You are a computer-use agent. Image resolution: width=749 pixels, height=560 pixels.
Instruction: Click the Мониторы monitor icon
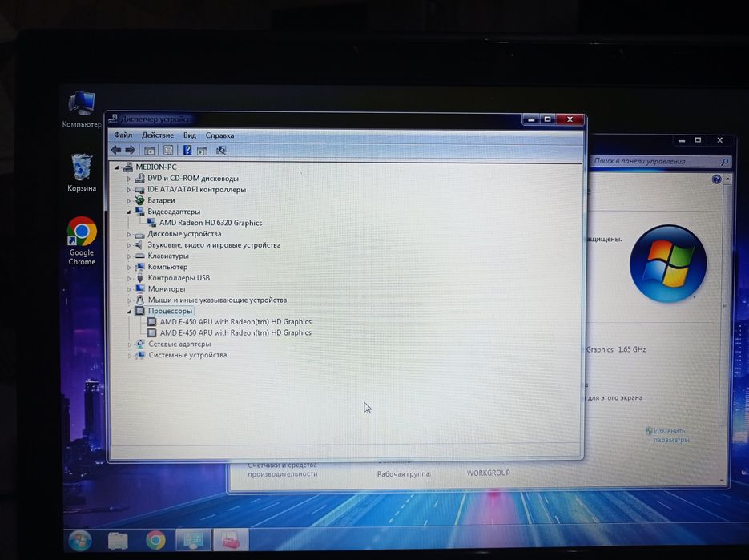[x=140, y=288]
